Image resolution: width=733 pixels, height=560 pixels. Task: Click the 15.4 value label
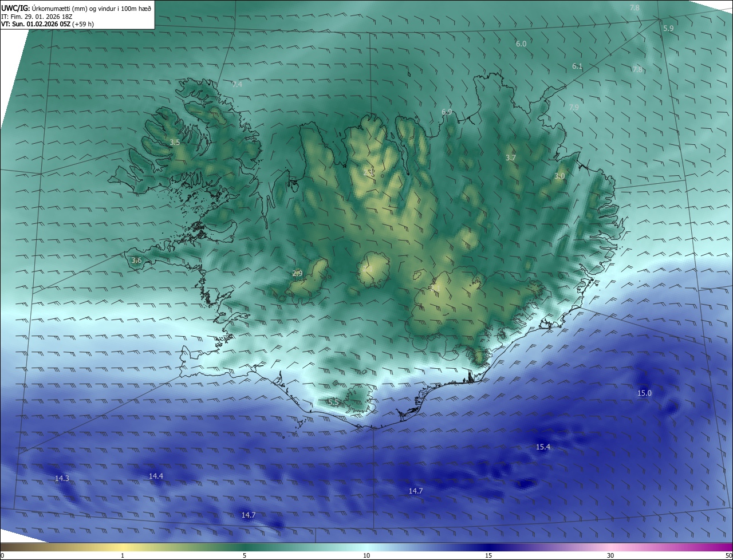pyautogui.click(x=543, y=447)
